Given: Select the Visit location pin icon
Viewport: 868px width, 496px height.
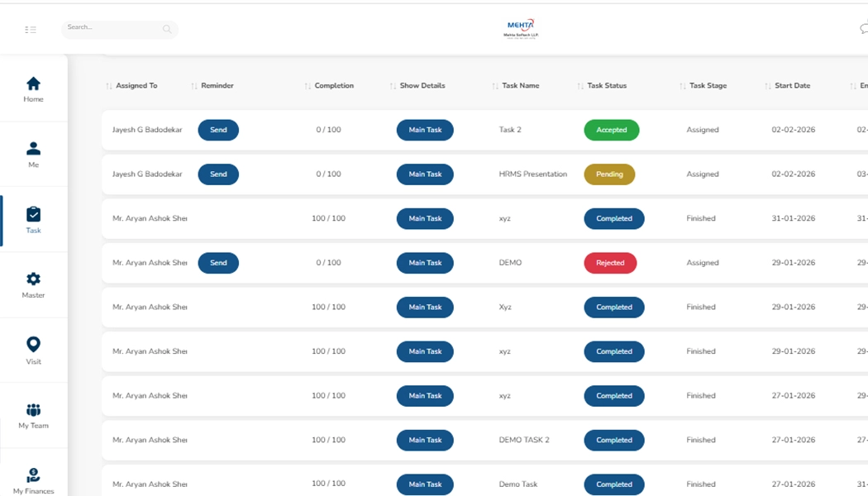Looking at the screenshot, I should click(x=33, y=342).
